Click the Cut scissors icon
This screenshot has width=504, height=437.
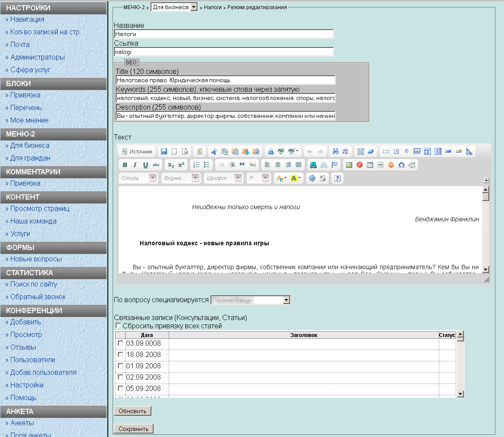(214, 151)
